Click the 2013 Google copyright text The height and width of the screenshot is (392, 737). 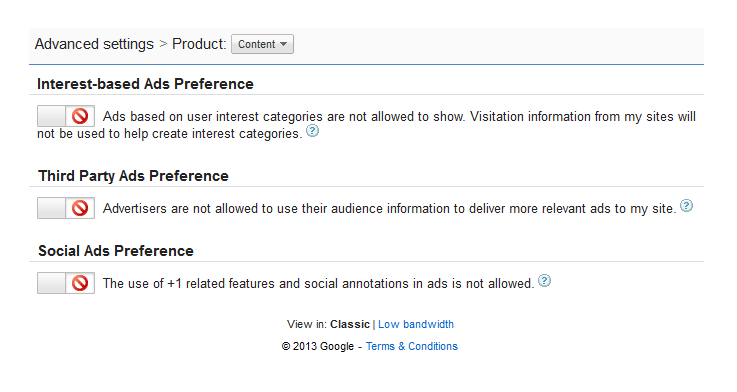click(x=318, y=346)
